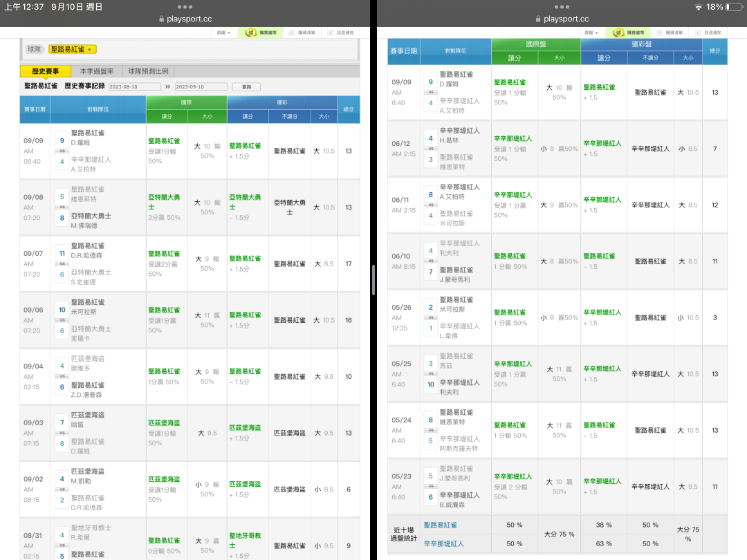Open 購牌清單 in the right window
This screenshot has width=747, height=560.
tap(670, 33)
